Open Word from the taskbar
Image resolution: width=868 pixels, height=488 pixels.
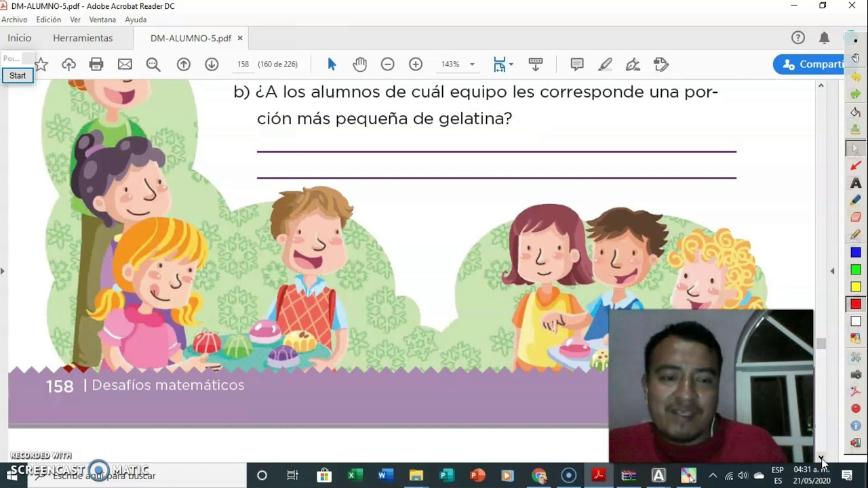click(x=385, y=475)
